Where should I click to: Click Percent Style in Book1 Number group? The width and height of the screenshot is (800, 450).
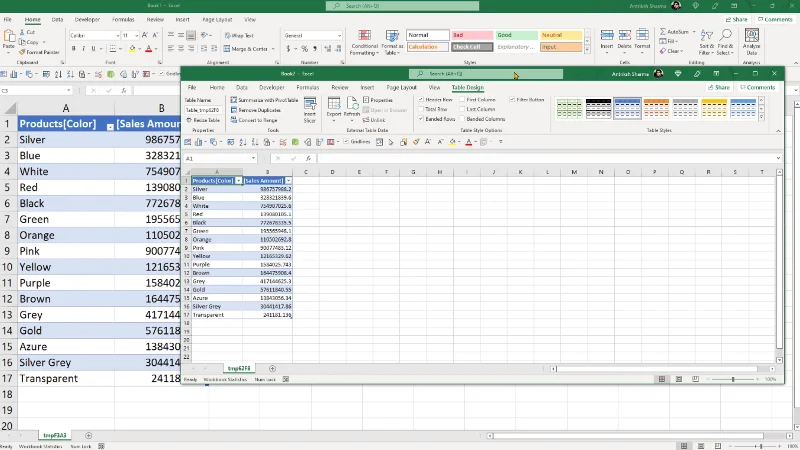[x=305, y=49]
